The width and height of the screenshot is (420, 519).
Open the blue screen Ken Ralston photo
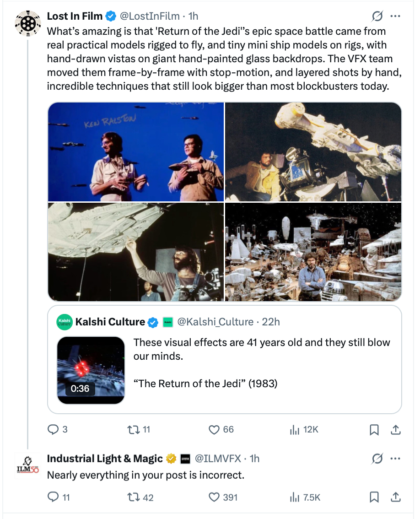[136, 151]
